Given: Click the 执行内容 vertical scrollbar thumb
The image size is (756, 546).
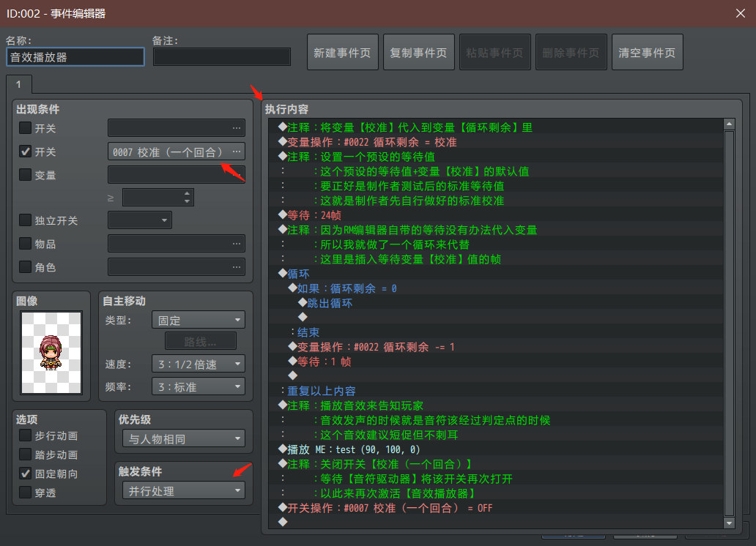Looking at the screenshot, I should [x=729, y=324].
